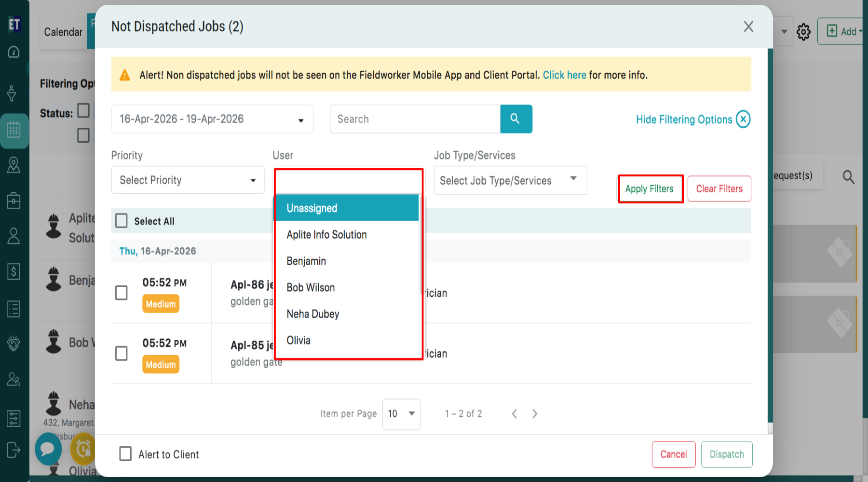Open the 'Click here' info link
Screen dimensions: 868x482
click(564, 75)
